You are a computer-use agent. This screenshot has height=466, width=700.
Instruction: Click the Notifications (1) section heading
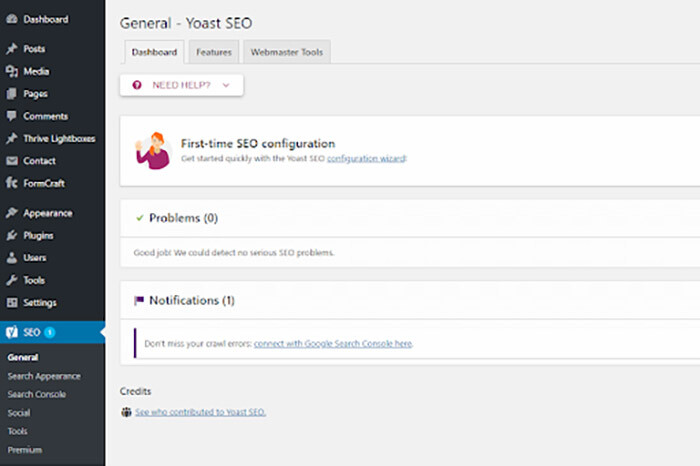click(x=192, y=300)
